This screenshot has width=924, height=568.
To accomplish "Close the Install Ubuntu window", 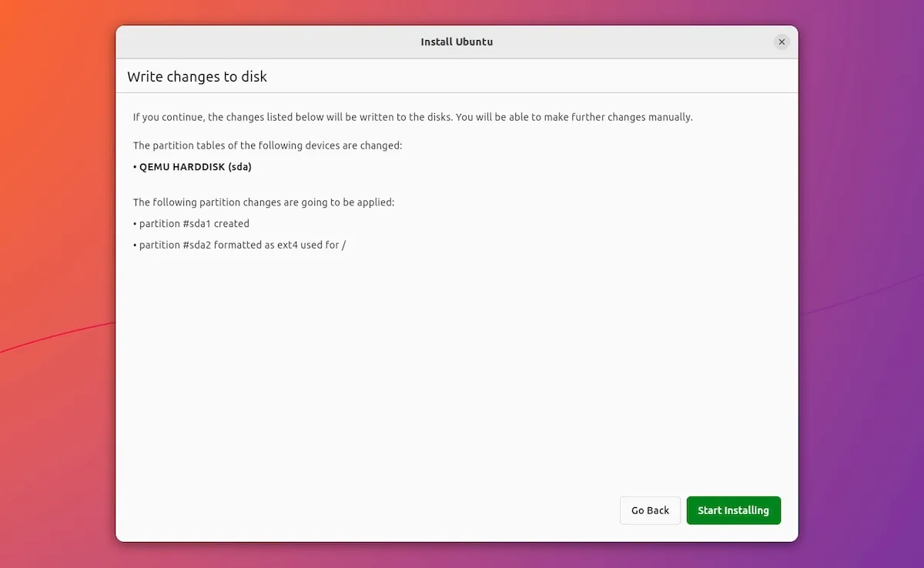I will pos(782,42).
